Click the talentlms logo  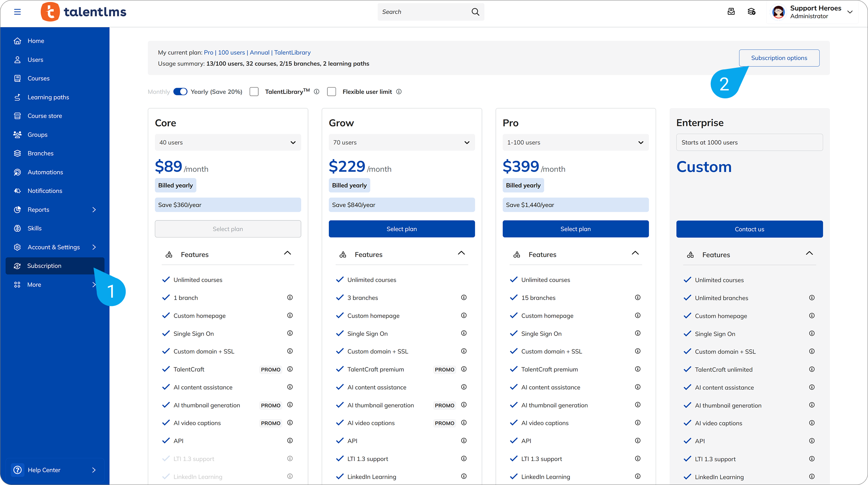pos(83,12)
